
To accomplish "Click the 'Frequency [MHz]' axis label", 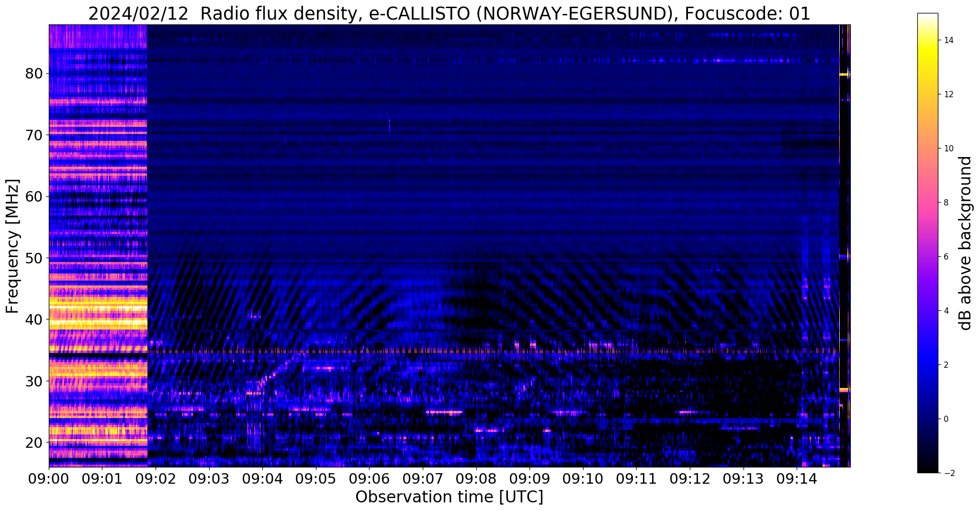I will point(12,246).
